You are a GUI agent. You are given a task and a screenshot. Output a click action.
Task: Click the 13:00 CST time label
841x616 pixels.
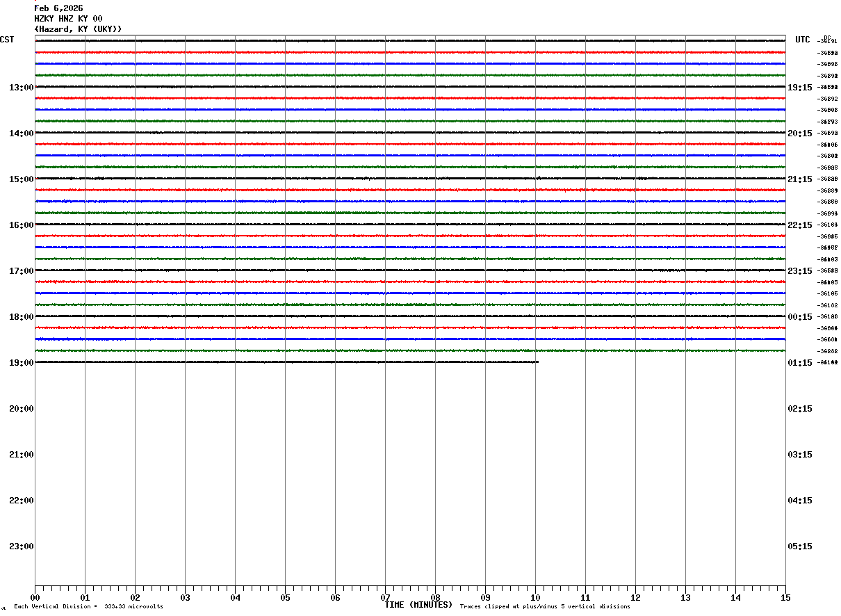[x=22, y=88]
